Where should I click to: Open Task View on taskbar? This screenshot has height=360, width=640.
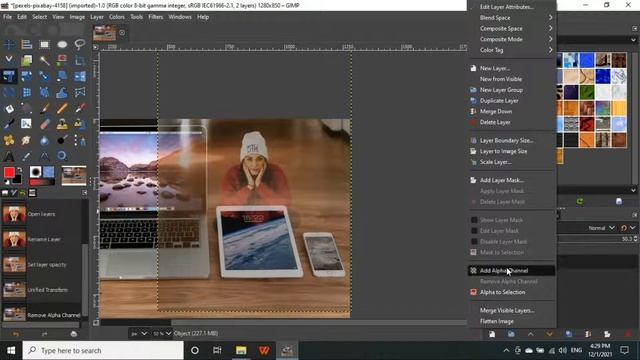click(217, 350)
